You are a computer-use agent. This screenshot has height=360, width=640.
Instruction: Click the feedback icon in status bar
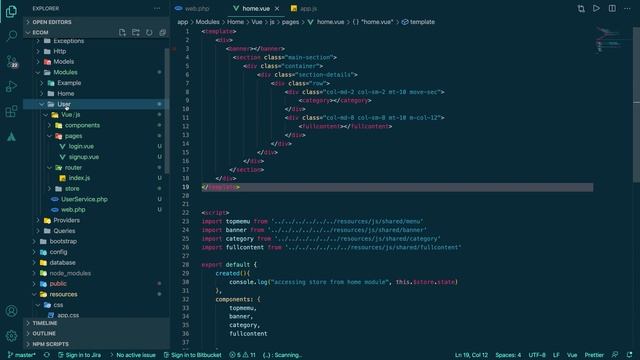click(x=615, y=355)
